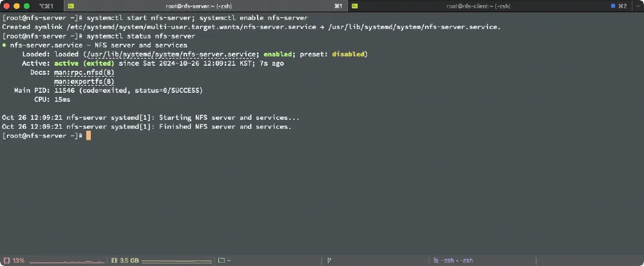Click the folder icon in status bar
The width and height of the screenshot is (644, 266).
pyautogui.click(x=221, y=261)
